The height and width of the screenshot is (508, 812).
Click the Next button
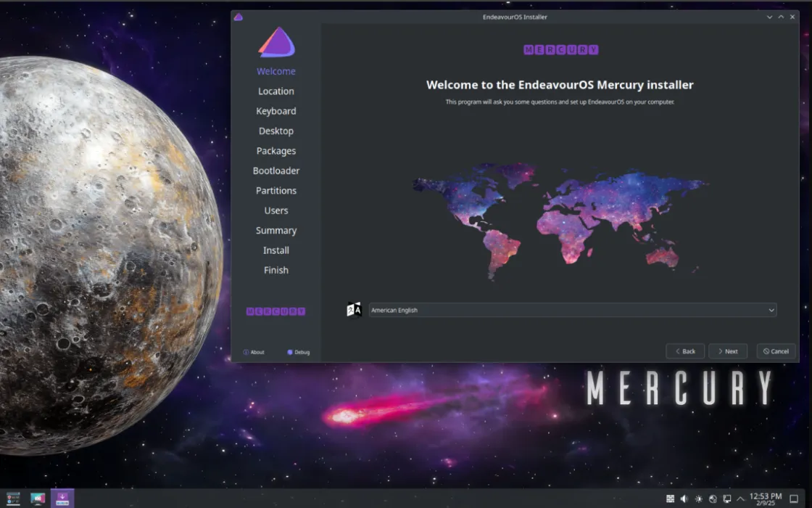[x=728, y=351]
